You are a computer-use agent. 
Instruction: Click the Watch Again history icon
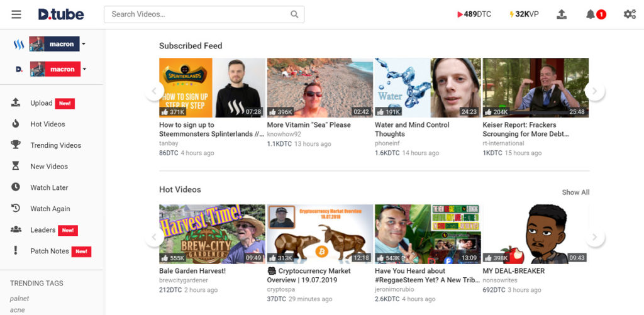pyautogui.click(x=16, y=208)
